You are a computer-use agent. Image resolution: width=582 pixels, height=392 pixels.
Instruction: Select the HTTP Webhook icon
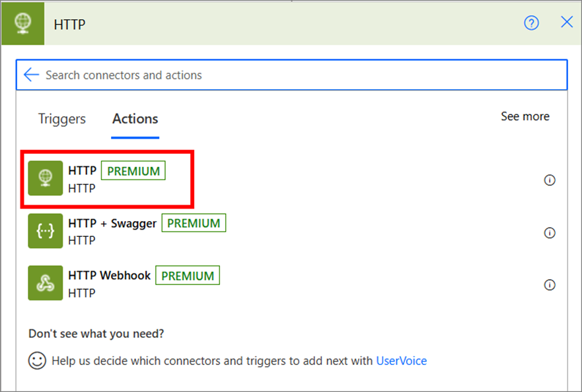tap(45, 283)
